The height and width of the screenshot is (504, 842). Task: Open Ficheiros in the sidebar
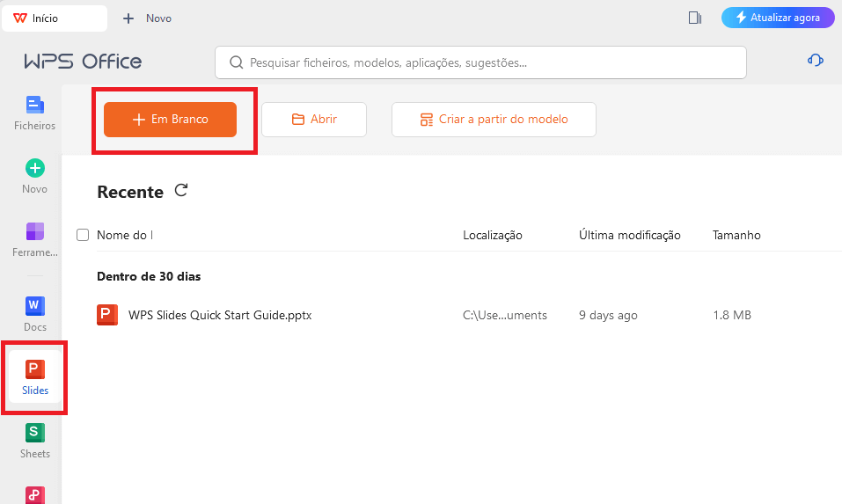coord(34,113)
